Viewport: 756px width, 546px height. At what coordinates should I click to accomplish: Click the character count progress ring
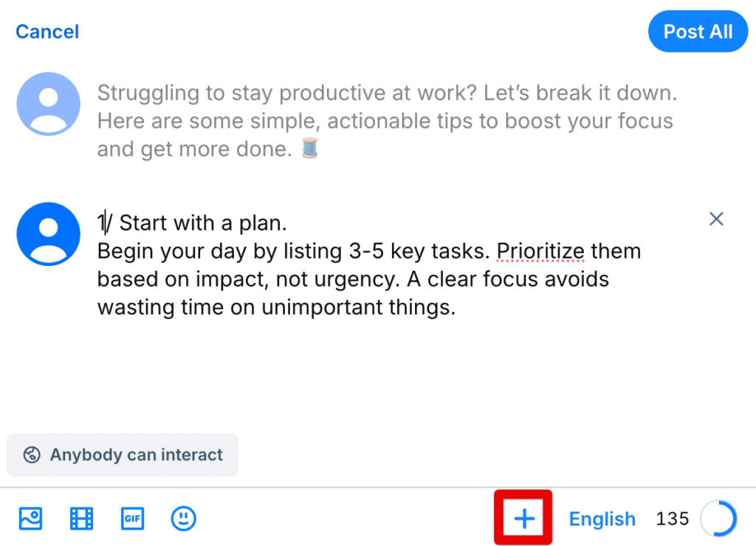718,519
